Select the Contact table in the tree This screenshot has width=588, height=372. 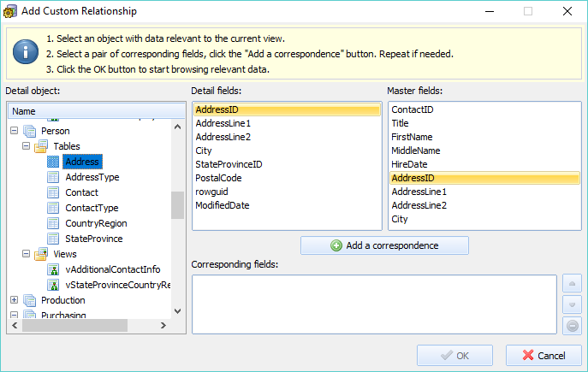[x=81, y=192]
